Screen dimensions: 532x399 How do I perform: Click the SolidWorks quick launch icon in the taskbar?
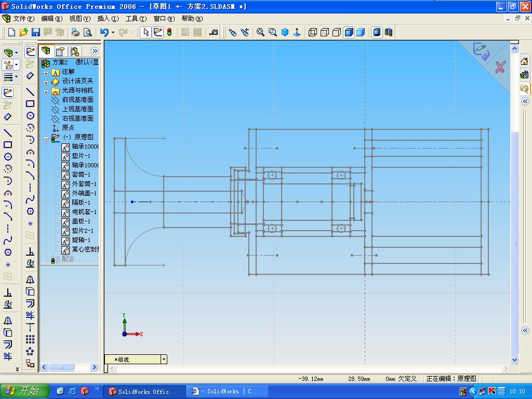(x=85, y=391)
